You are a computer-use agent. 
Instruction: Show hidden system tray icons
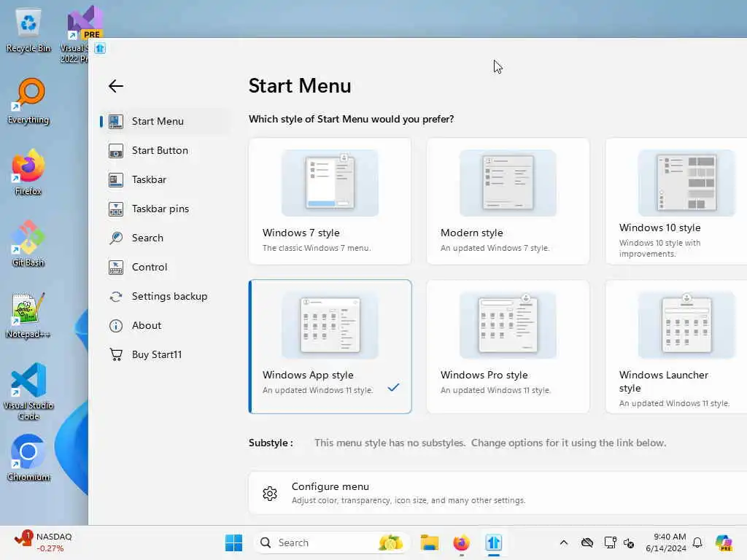[564, 542]
